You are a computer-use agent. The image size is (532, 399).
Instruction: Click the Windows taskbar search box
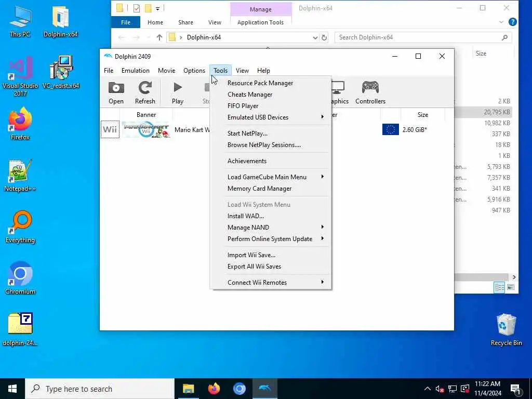coord(100,389)
